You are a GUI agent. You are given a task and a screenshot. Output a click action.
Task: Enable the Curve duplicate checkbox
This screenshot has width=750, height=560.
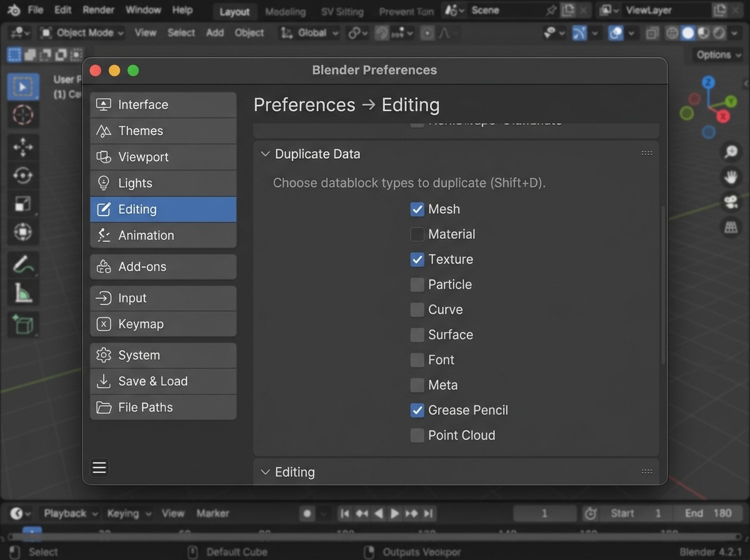417,310
